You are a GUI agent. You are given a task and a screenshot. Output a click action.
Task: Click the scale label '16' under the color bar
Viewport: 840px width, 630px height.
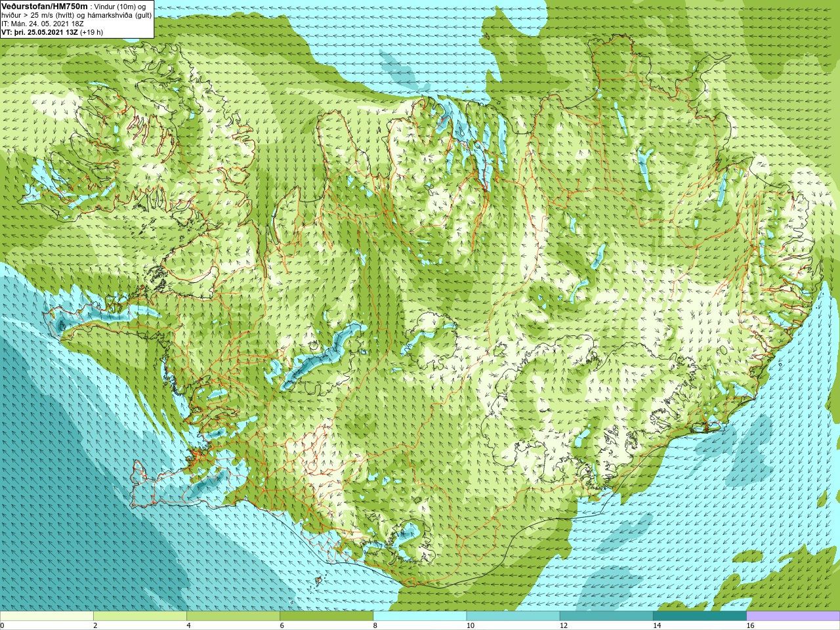coord(750,625)
